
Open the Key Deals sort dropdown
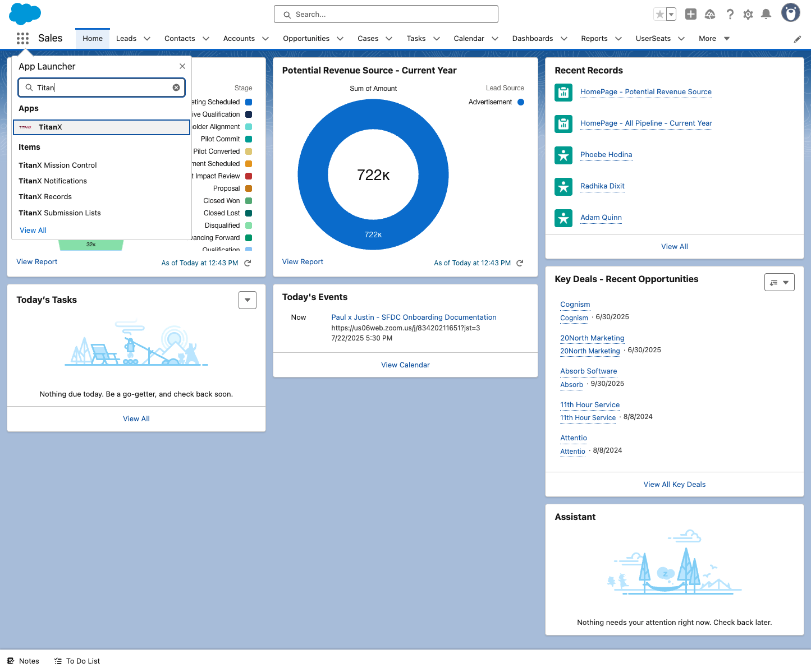tap(780, 282)
